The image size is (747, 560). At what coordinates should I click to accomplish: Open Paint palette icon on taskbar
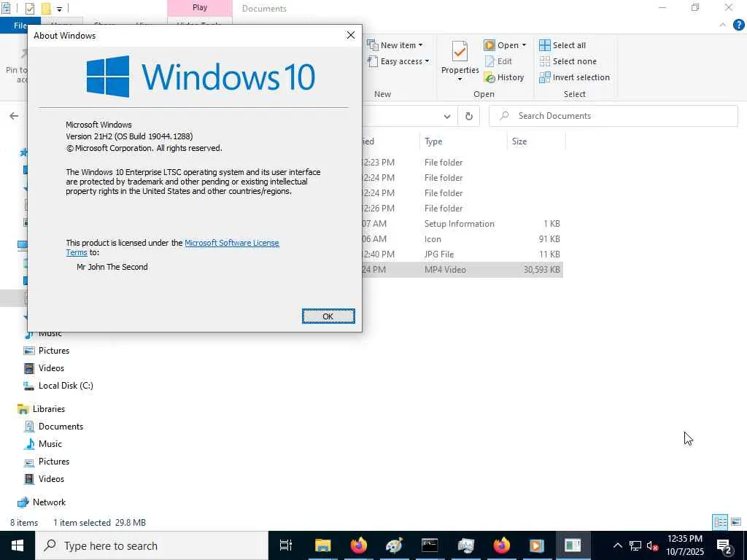pyautogui.click(x=394, y=545)
